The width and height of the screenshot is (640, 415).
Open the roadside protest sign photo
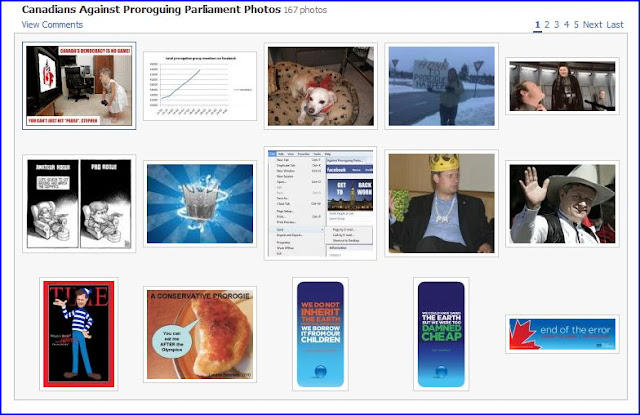point(442,86)
